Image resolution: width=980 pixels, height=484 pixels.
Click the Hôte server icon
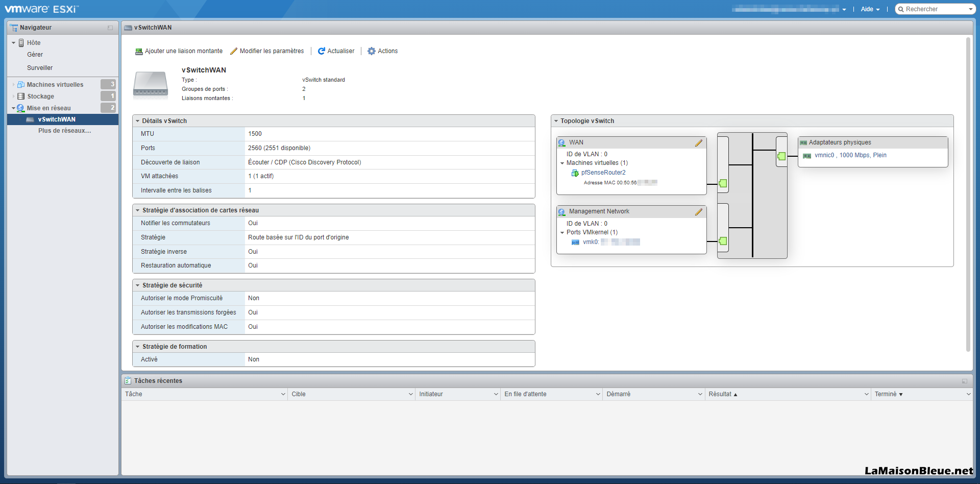point(21,43)
